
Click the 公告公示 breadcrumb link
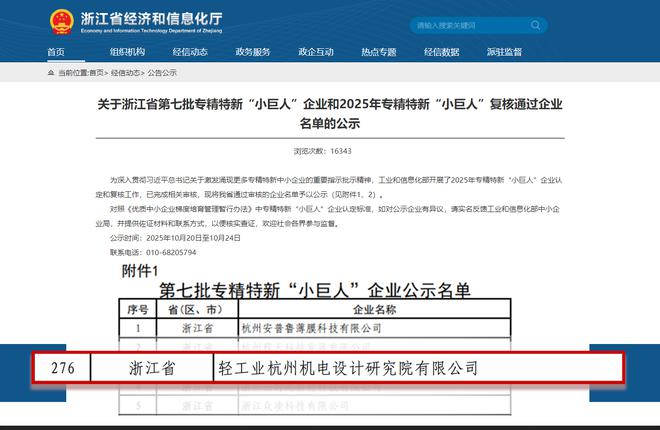[162, 73]
